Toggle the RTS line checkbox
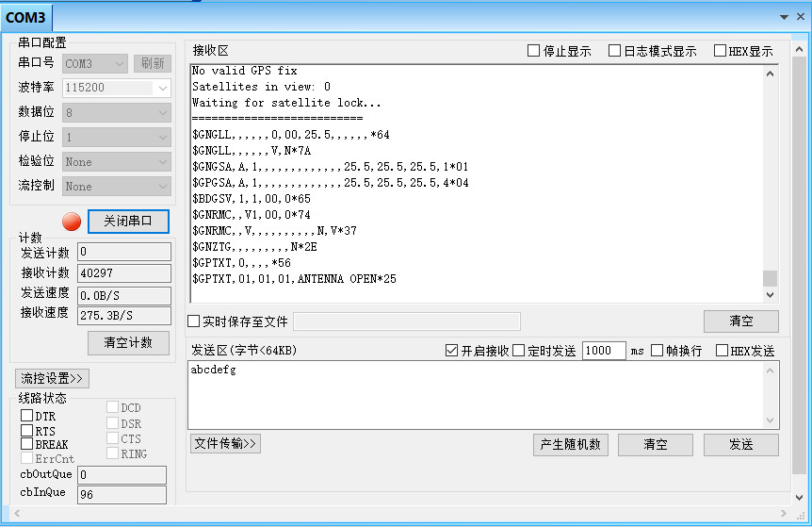This screenshot has width=812, height=527. click(x=27, y=430)
